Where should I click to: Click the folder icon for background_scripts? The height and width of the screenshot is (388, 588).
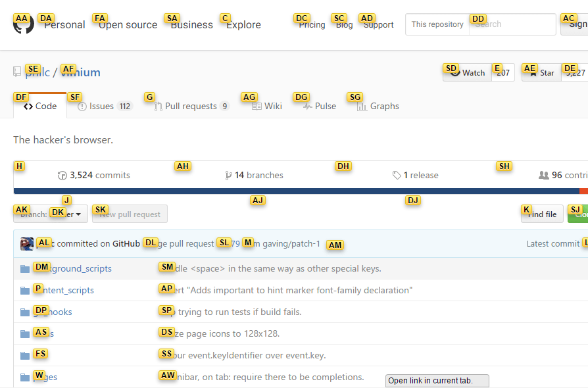coord(25,269)
